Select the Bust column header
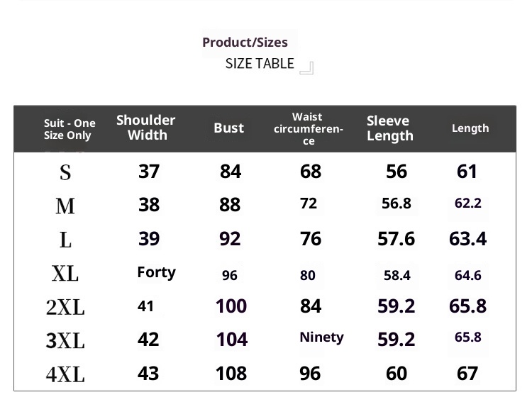The height and width of the screenshot is (402, 532). [228, 128]
